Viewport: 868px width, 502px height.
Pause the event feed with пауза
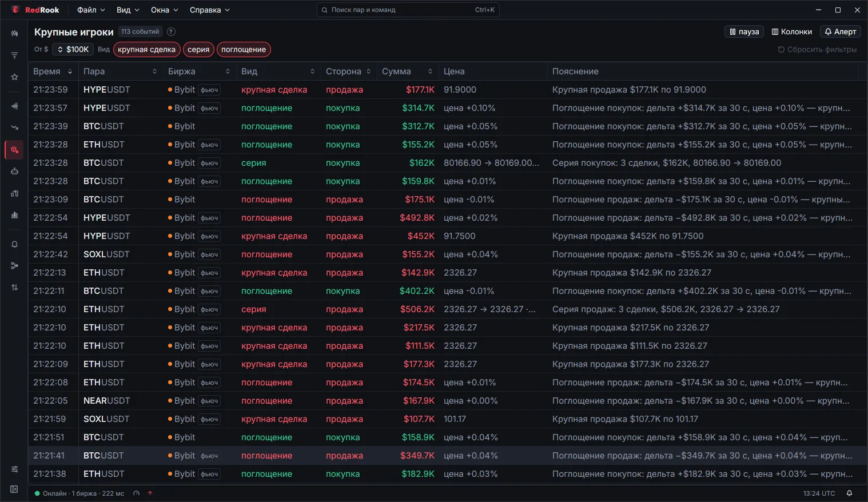click(x=744, y=32)
